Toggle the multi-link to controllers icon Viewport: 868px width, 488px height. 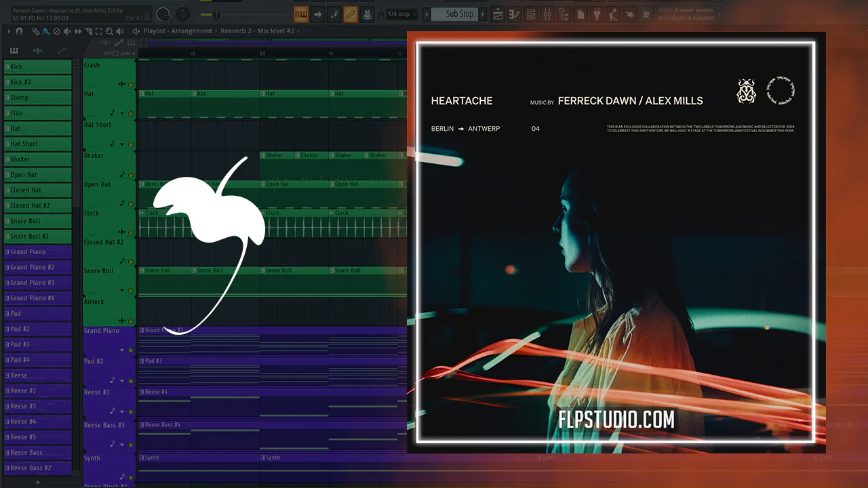(351, 14)
